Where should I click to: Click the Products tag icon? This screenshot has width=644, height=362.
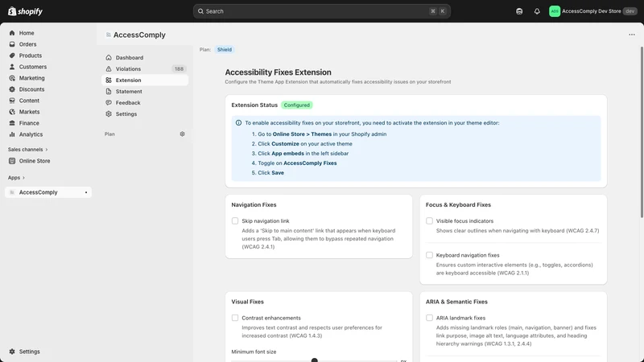tap(12, 56)
